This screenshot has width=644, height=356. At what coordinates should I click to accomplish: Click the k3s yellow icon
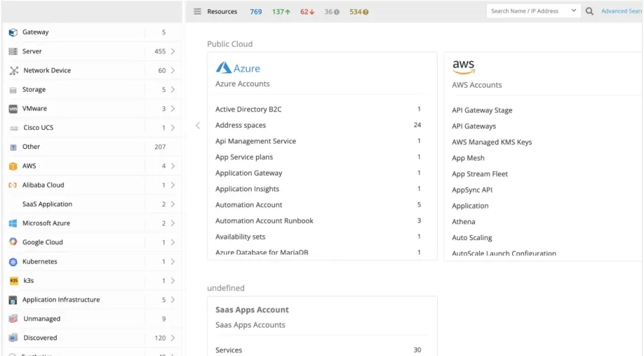click(14, 281)
